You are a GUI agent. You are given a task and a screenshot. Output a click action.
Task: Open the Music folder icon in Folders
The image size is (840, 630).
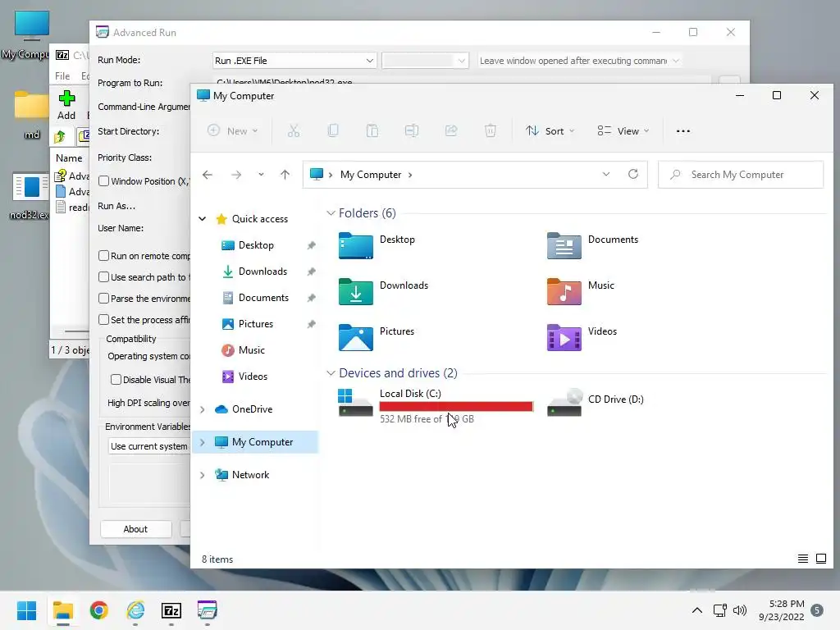coord(564,292)
